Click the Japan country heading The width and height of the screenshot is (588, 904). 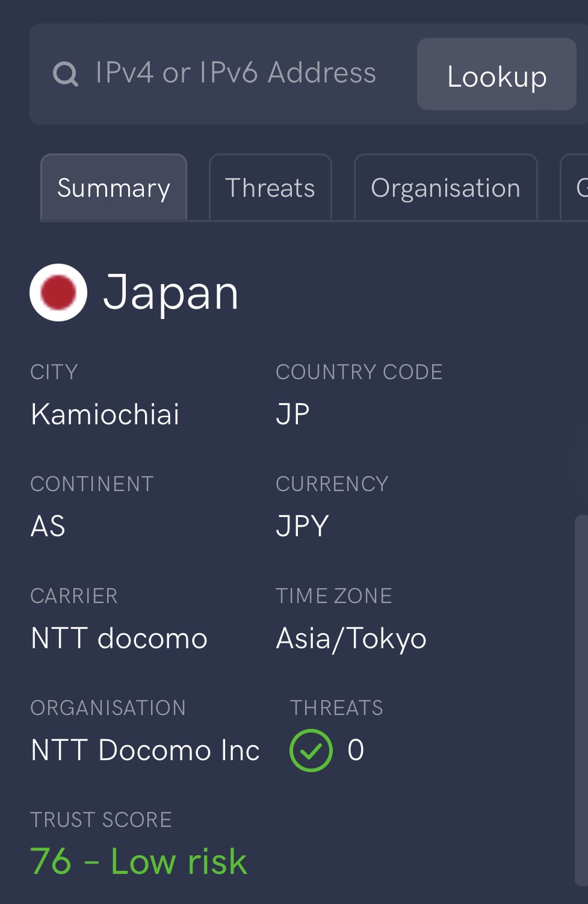(171, 293)
